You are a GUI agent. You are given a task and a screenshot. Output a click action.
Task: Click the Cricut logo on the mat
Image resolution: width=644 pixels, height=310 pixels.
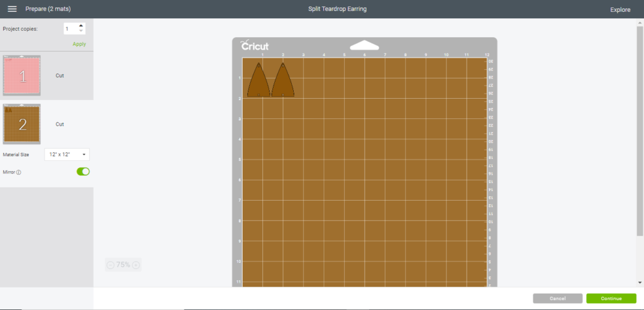[x=255, y=46]
